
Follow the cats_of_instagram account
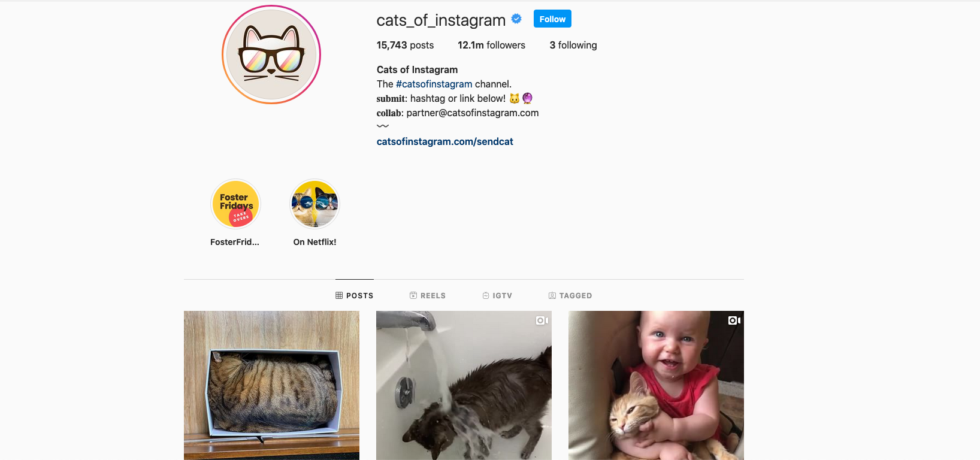click(x=552, y=19)
